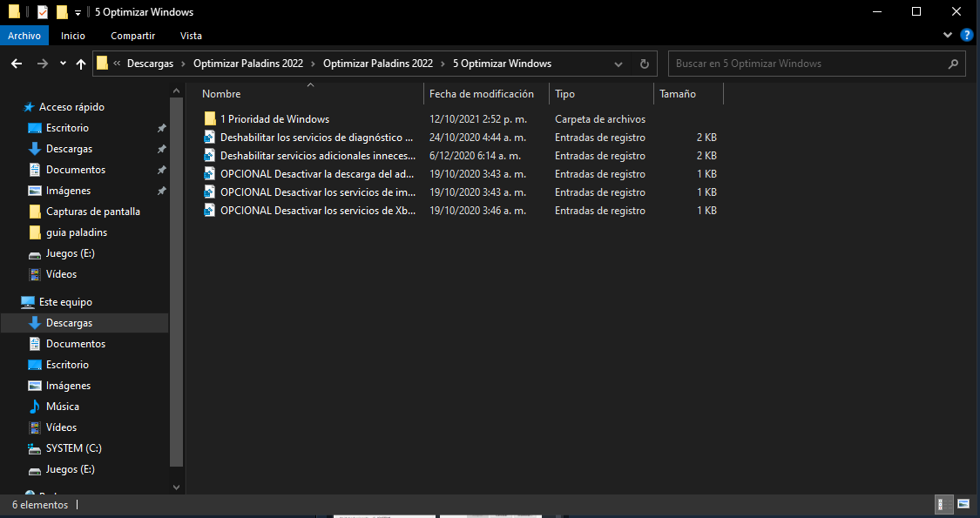Sort files by Fecha de modificación column
The width and height of the screenshot is (980, 518).
481,94
